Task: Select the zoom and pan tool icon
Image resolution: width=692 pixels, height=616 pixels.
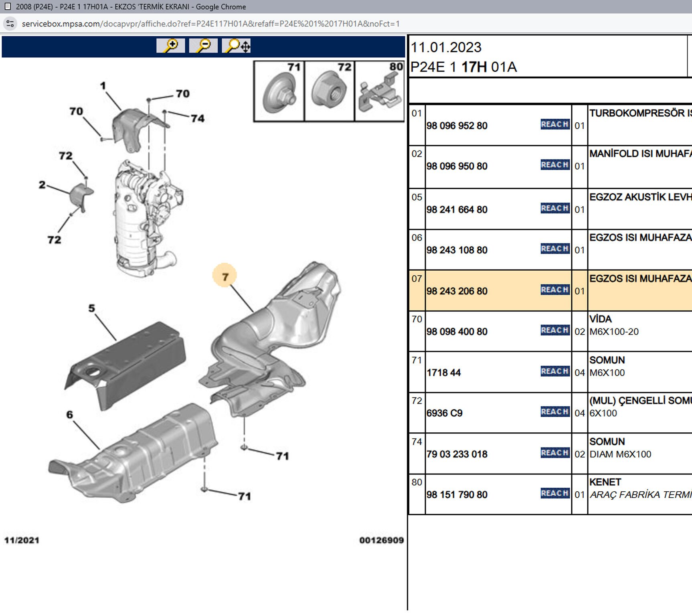Action: click(x=237, y=46)
